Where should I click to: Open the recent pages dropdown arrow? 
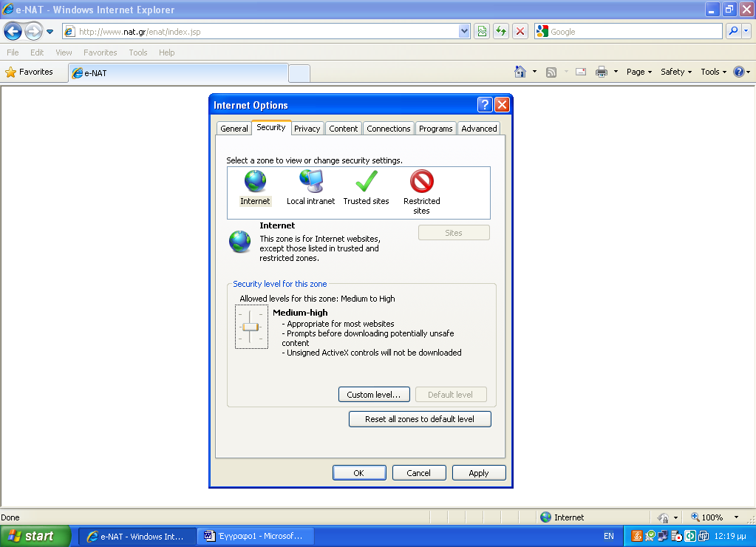click(x=50, y=32)
